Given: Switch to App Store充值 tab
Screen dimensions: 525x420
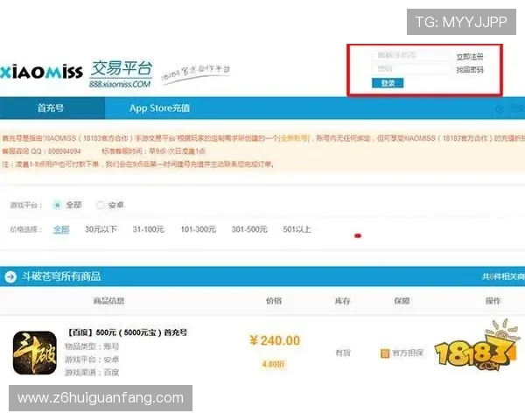Looking at the screenshot, I should click(x=160, y=108).
